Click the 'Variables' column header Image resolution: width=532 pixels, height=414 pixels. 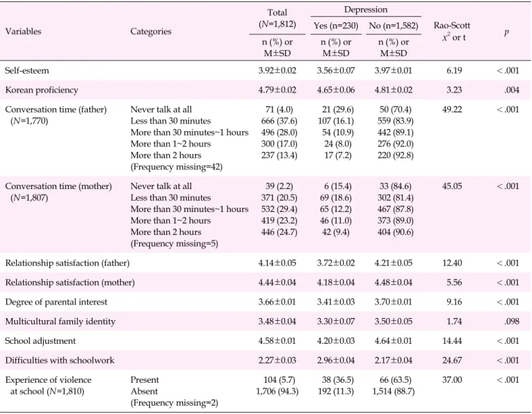coord(23,31)
